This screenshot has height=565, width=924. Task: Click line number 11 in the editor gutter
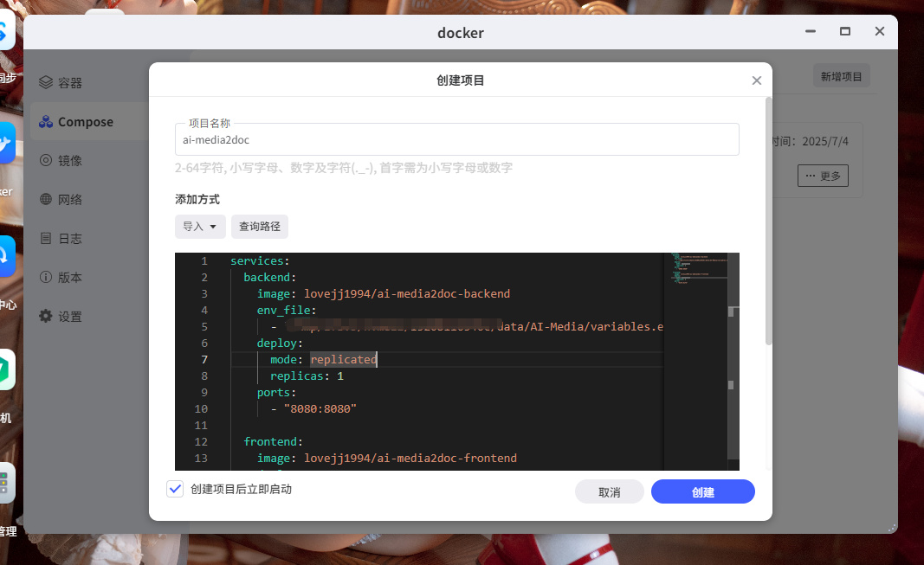(201, 426)
